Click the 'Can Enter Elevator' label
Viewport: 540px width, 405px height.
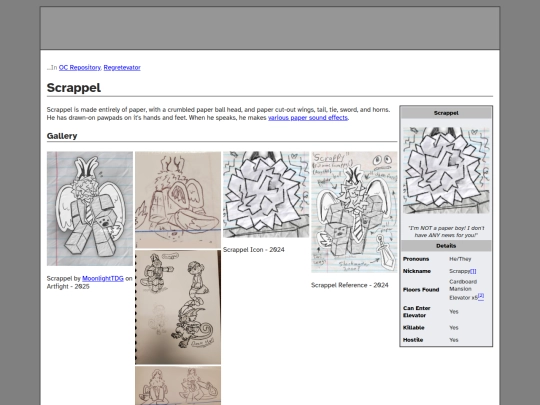pos(417,312)
